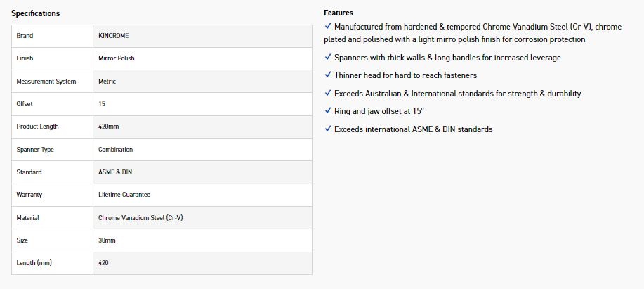This screenshot has height=289, width=644.
Task: Click the checkmark beside Chrome Vanadium Steel feature
Action: [328, 26]
